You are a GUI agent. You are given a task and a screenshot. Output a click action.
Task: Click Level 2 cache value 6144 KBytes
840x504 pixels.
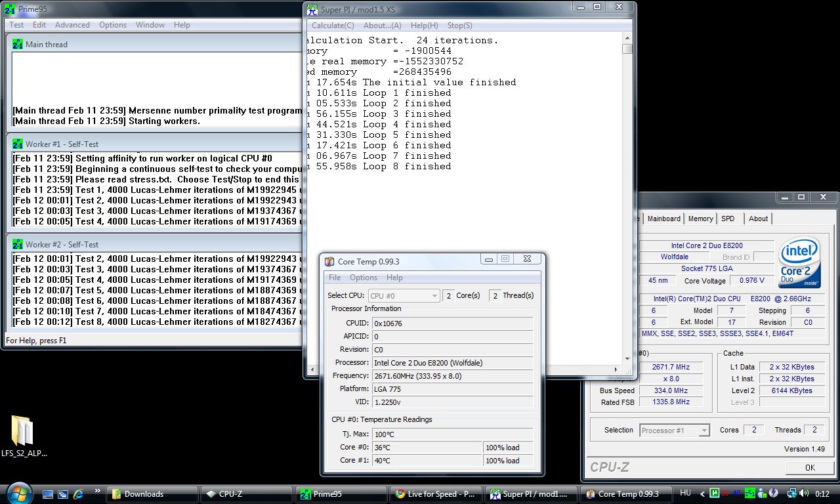(792, 390)
